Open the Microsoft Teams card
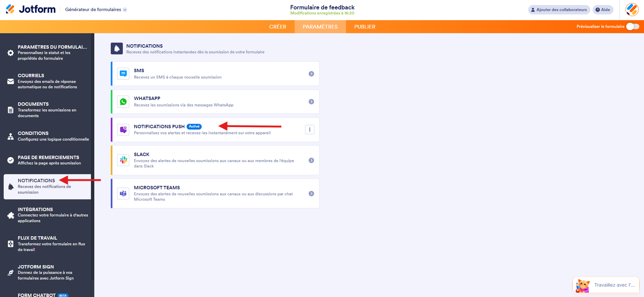644x297 pixels. pyautogui.click(x=215, y=193)
